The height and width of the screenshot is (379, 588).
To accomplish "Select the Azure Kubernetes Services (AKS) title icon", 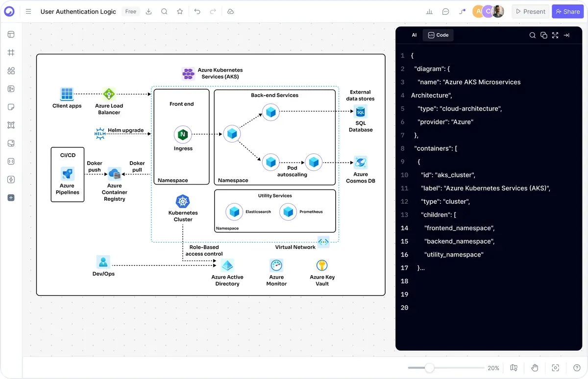I will (188, 74).
